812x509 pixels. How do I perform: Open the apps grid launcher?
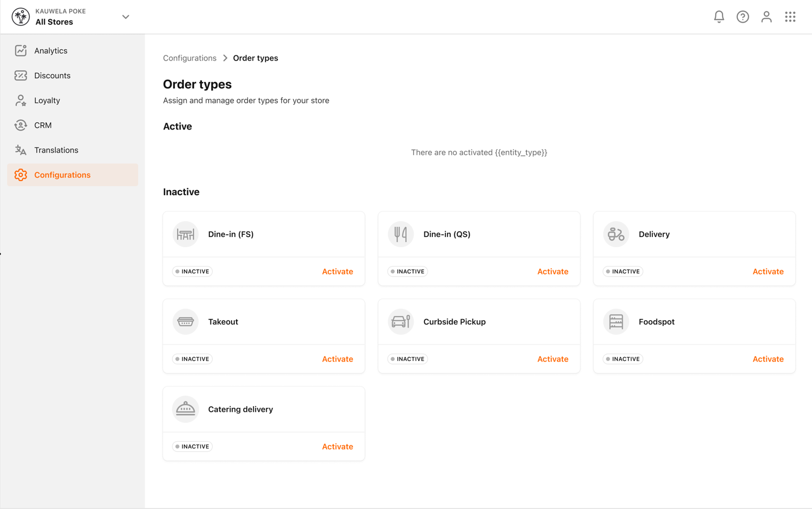pyautogui.click(x=790, y=17)
